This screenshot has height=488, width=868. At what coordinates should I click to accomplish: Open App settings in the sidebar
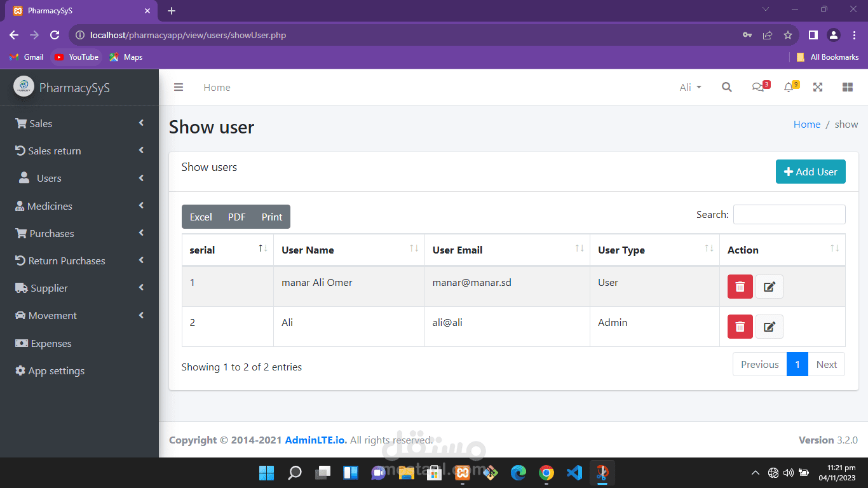point(79,370)
